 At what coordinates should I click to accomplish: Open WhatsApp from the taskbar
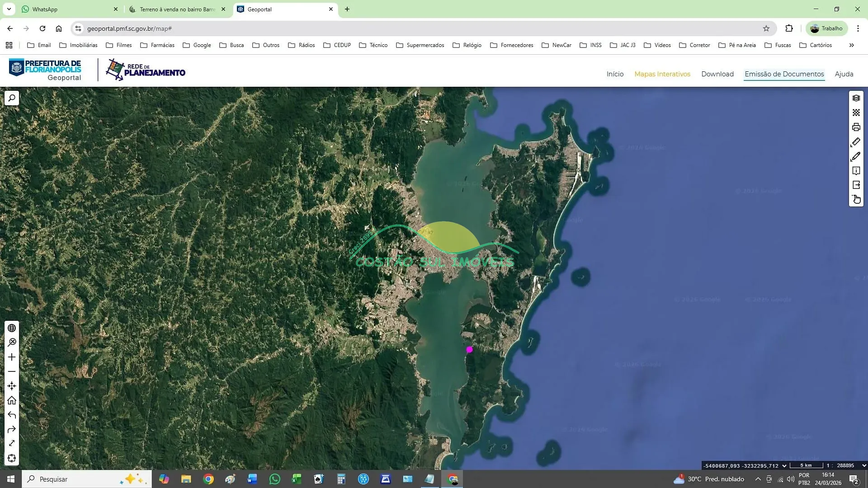274,479
